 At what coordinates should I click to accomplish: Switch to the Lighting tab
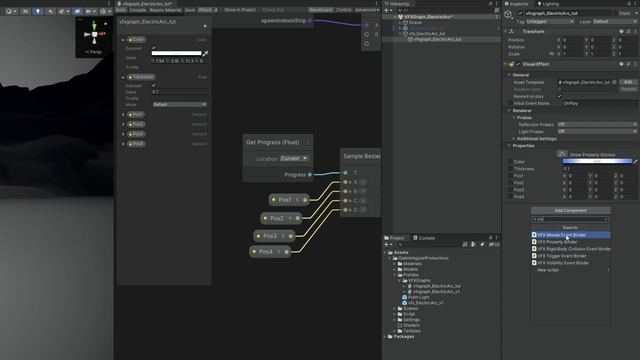(548, 4)
